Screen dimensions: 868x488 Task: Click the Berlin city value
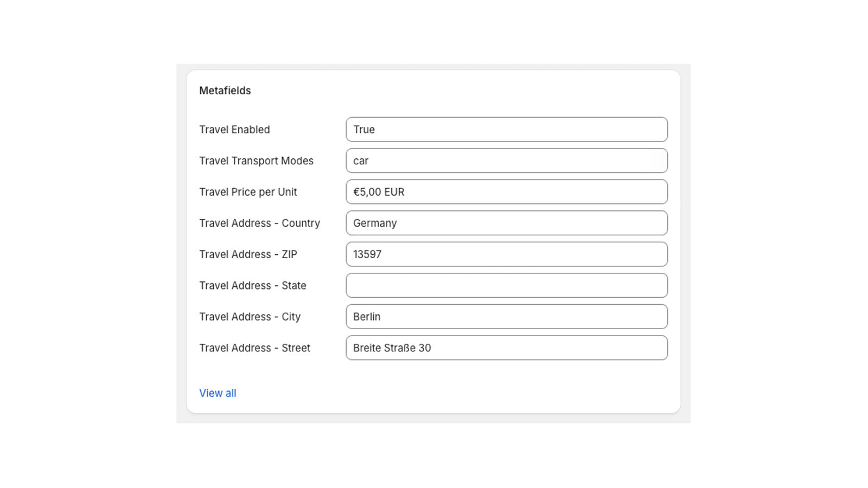click(367, 316)
